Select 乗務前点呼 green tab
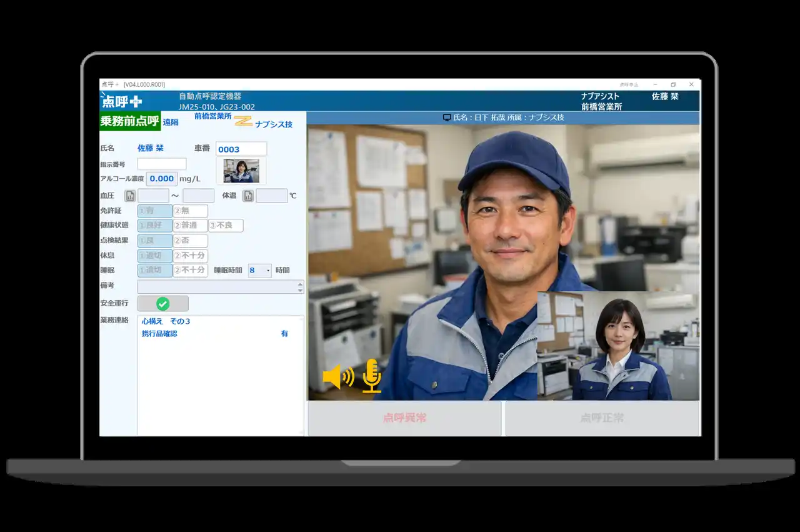Viewport: 800px width, 532px height. [130, 121]
